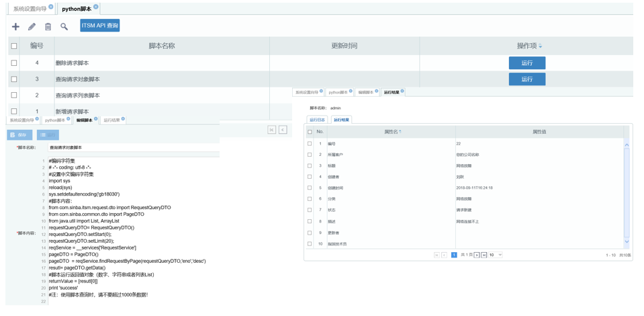Open the 编辑脚本 tab above the results
The image size is (644, 316).
[x=365, y=93]
